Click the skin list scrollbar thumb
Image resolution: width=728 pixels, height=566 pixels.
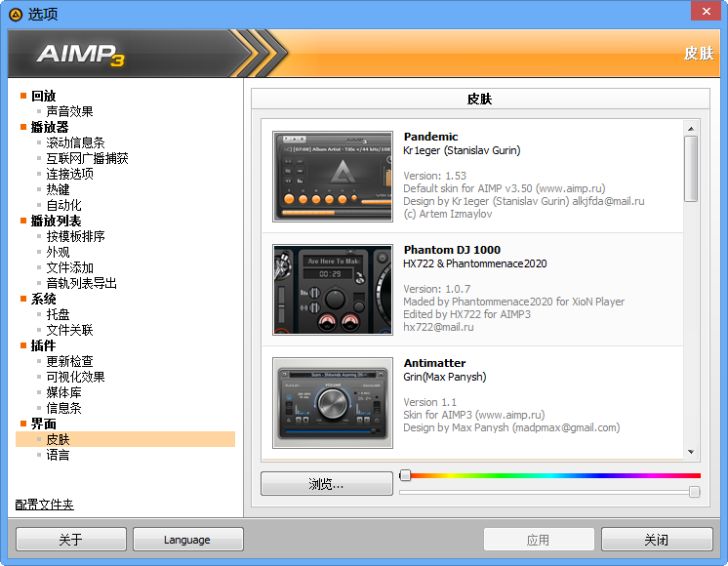(691, 169)
